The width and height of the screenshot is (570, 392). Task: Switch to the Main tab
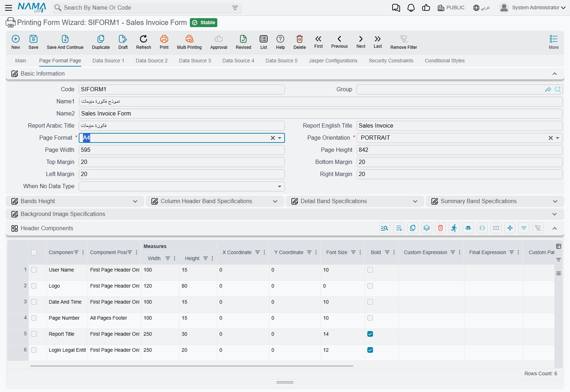click(21, 61)
